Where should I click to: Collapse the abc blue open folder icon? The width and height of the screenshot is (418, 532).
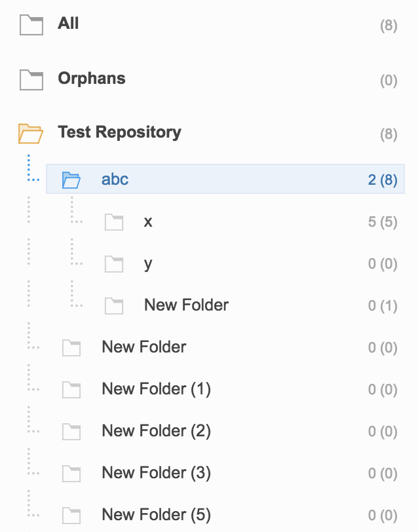click(71, 180)
